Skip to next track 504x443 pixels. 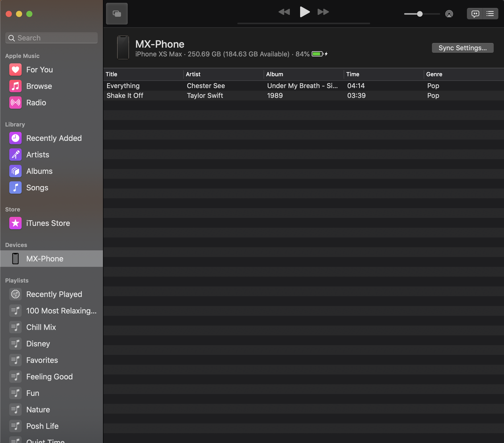coord(323,12)
